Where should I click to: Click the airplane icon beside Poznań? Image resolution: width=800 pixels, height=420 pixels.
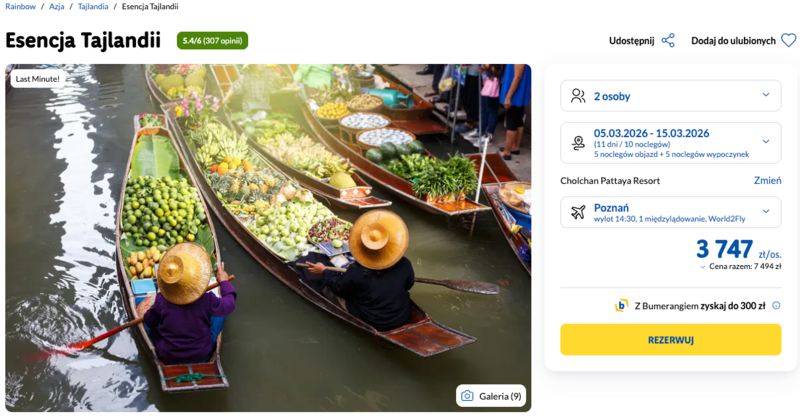[x=578, y=212]
